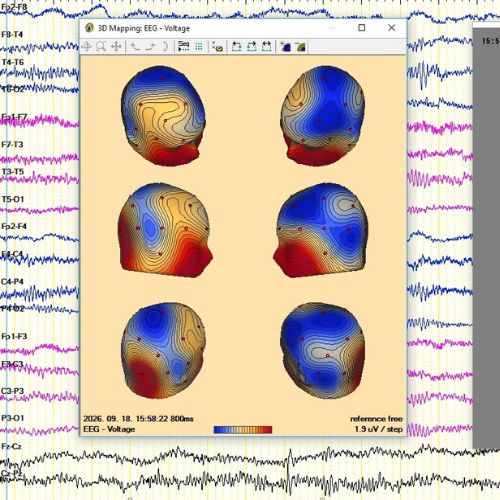This screenshot has width=500, height=500.
Task: Select the T5-O1 channel label
Action: (x=13, y=199)
